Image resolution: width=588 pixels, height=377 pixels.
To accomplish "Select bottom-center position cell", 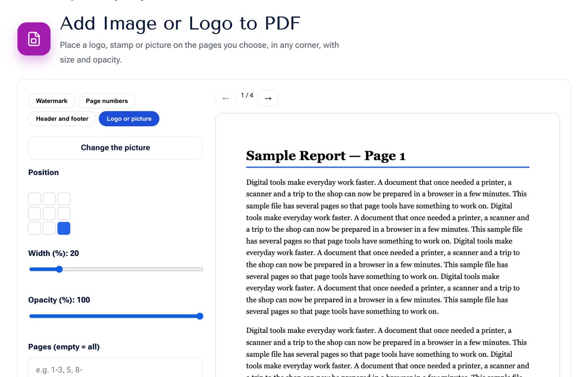I will pyautogui.click(x=49, y=228).
